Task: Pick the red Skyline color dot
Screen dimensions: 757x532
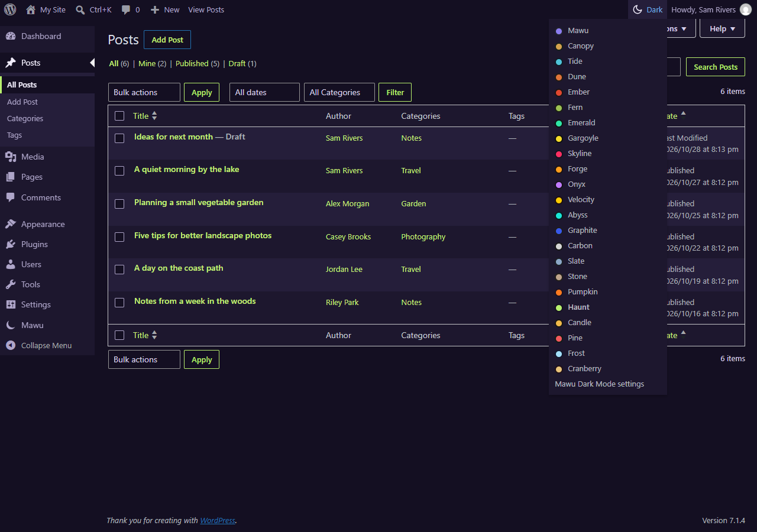Action: coord(559,154)
